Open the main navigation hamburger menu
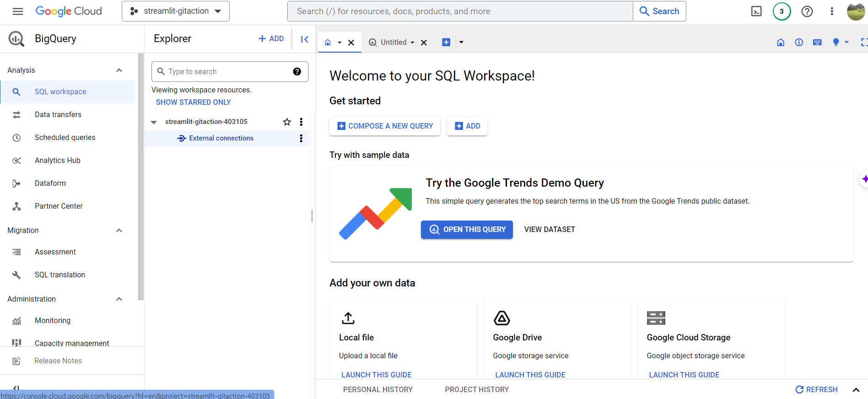 (x=18, y=11)
